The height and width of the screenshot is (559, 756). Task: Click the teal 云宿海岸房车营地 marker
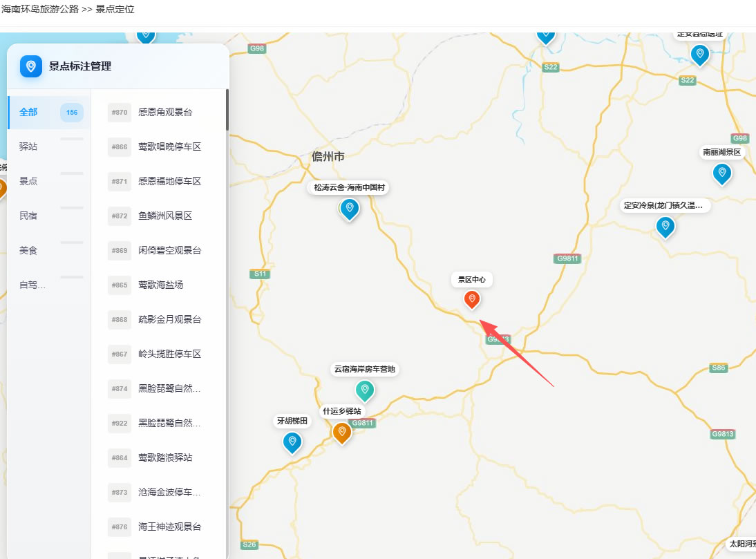point(365,390)
